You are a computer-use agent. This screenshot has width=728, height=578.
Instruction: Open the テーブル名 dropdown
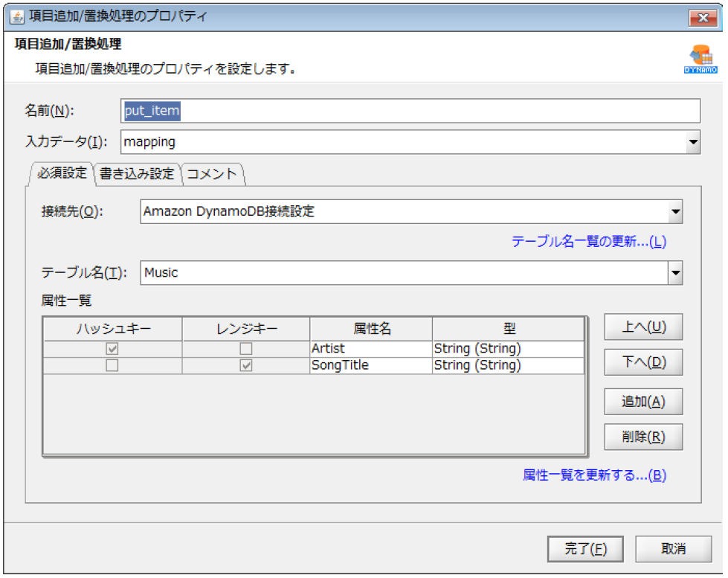click(675, 272)
